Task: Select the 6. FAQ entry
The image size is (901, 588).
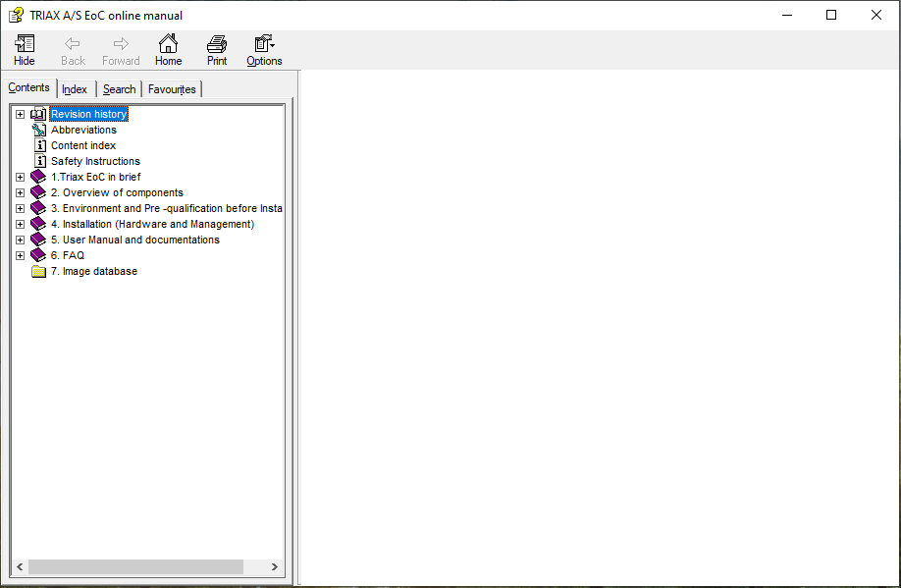Action: point(68,255)
